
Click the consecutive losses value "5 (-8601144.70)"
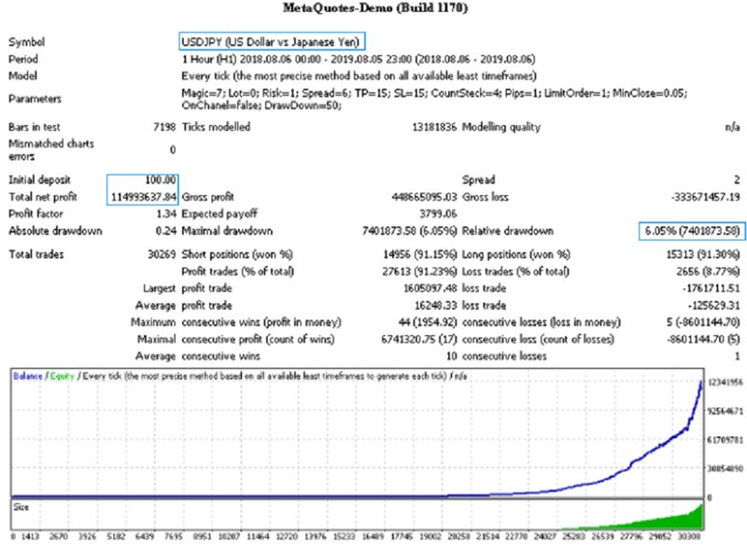[703, 322]
